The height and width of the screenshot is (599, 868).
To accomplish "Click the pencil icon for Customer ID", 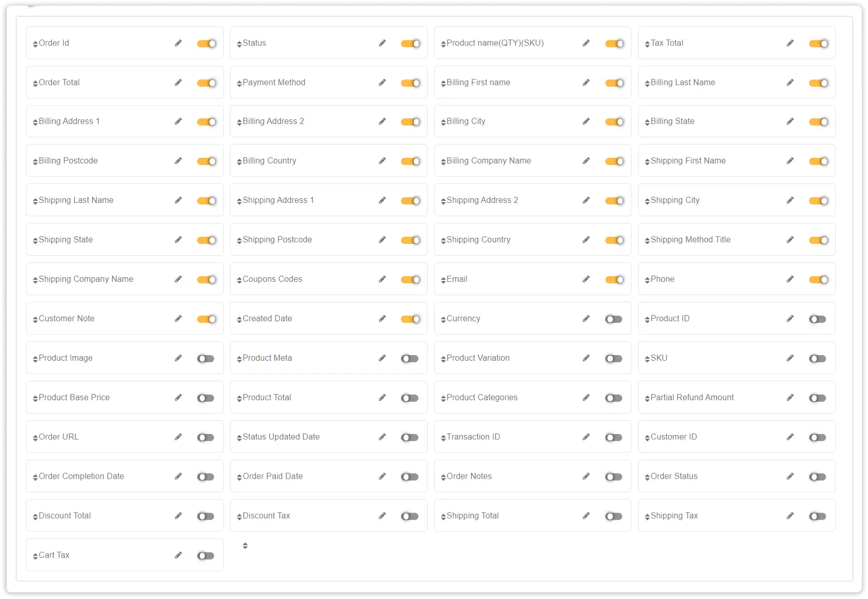I will 790,437.
